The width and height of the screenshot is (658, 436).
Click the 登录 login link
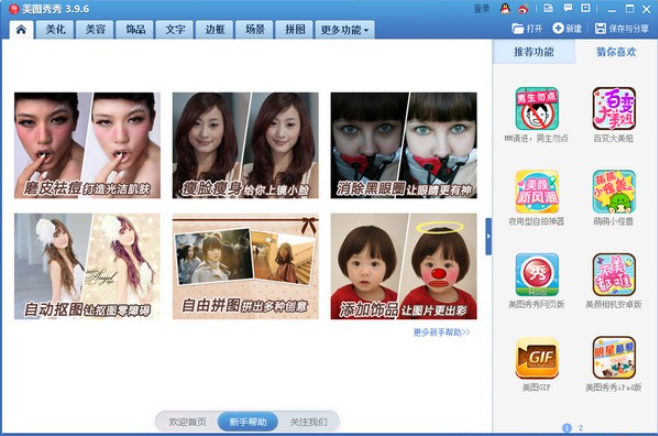pos(481,9)
